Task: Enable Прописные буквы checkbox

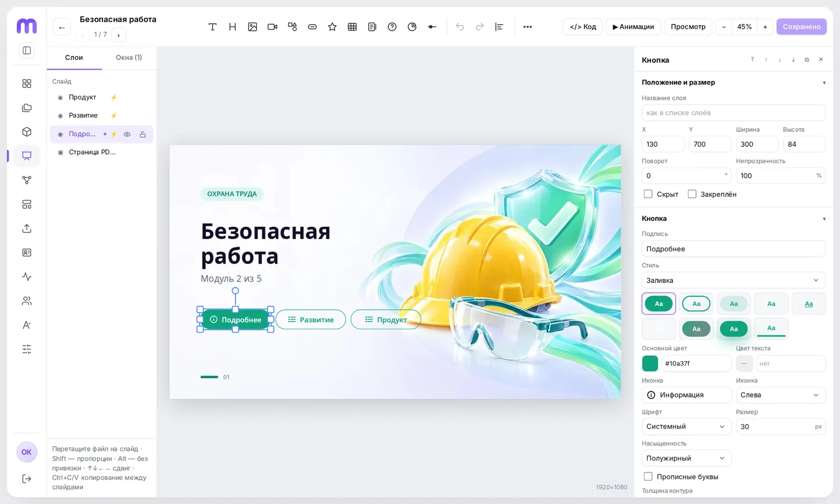Action: 648,477
